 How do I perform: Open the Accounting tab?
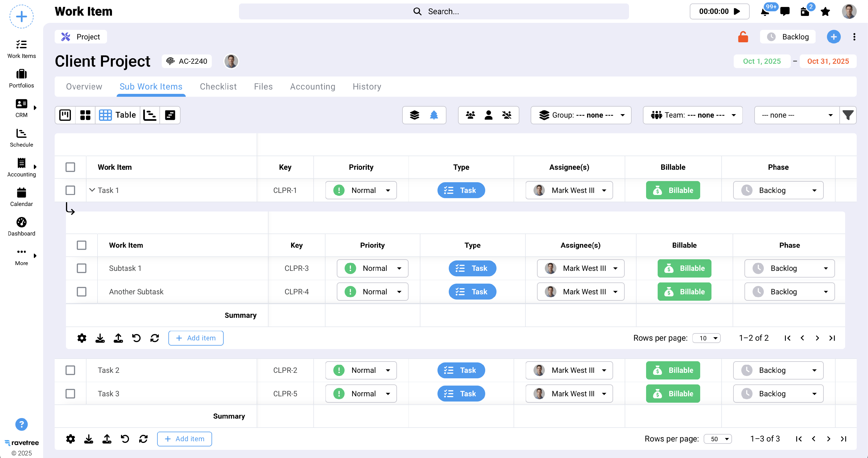312,87
